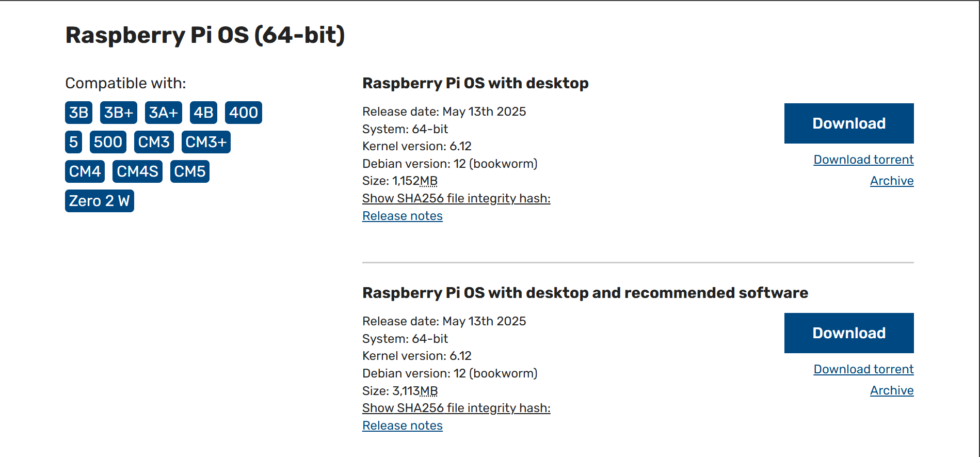Image resolution: width=980 pixels, height=457 pixels.
Task: Expand SHA256 hash for recommended software version
Action: point(456,408)
